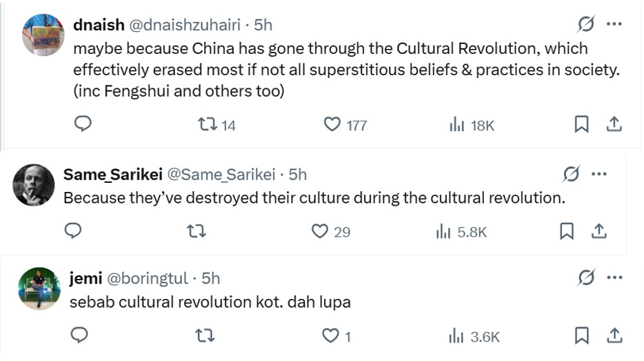Screen dimensions: 644x361
Task: Reply to Same_Sarikei's tweet
Action: pyautogui.click(x=73, y=231)
